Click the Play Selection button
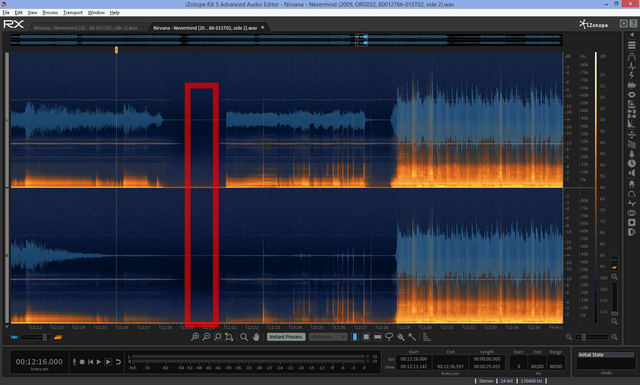Image resolution: width=640 pixels, height=385 pixels. pyautogui.click(x=108, y=362)
